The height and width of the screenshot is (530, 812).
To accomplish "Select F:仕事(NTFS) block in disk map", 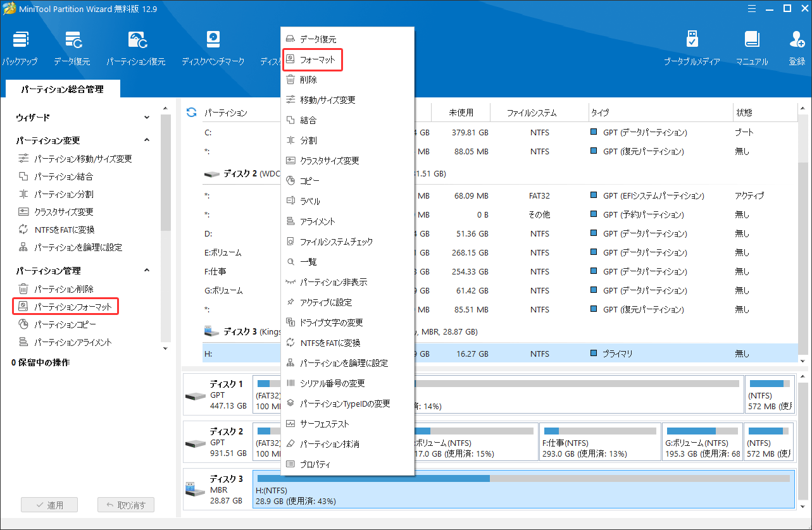I will click(600, 442).
